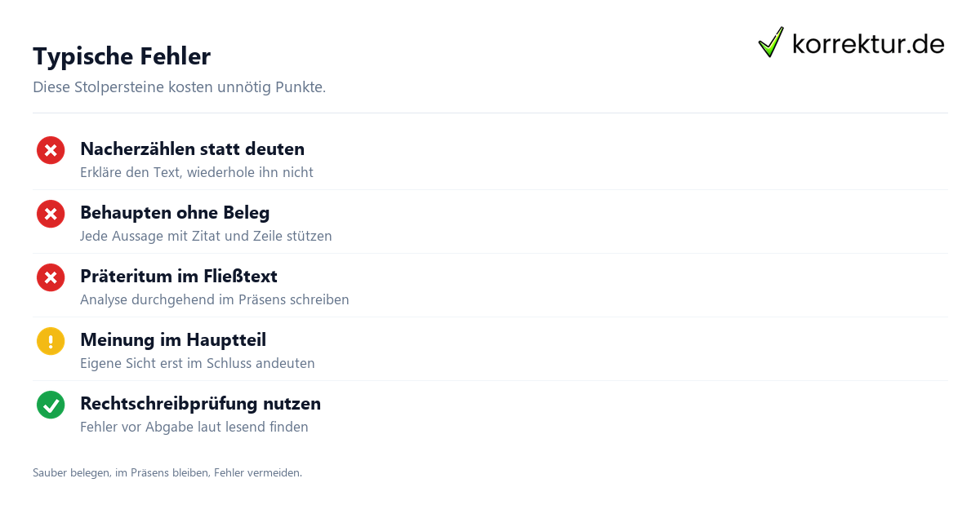Select the heading Behaupten ohne Beleg
Image resolution: width=980 pixels, height=514 pixels.
[175, 213]
